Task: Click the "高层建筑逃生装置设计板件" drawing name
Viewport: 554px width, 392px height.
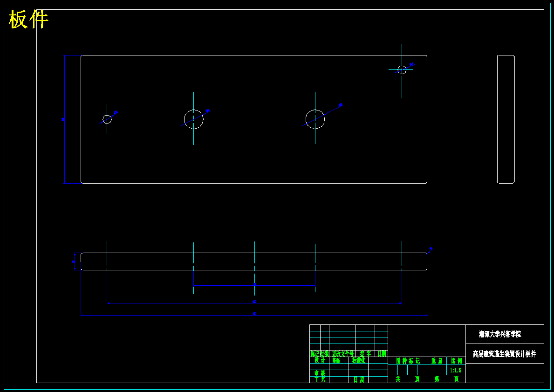Action: pyautogui.click(x=504, y=353)
